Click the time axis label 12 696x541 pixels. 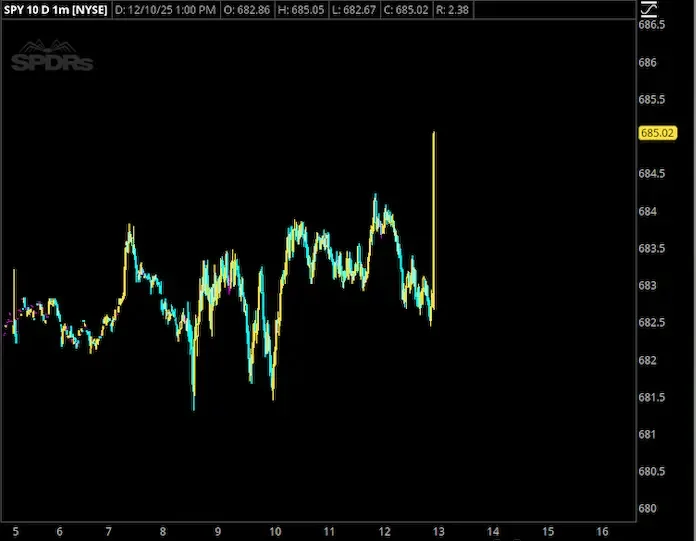click(384, 532)
